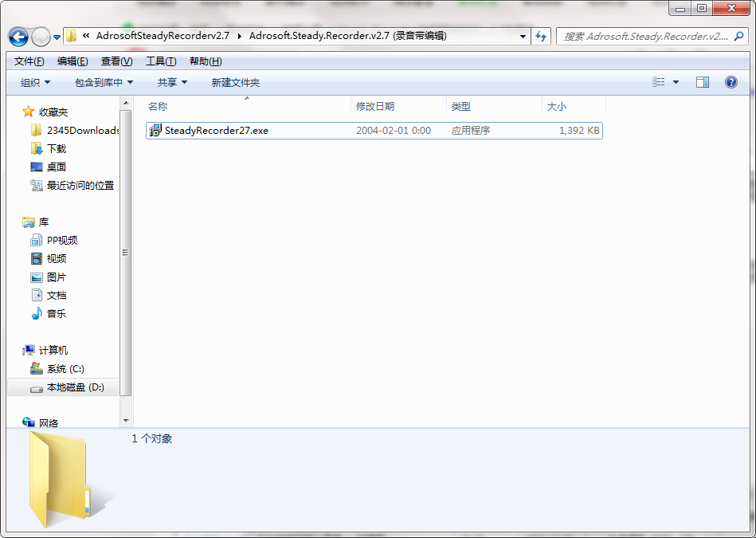Screen dimensions: 756x538
Task: Click the 库 libraries icon
Action: click(x=29, y=222)
